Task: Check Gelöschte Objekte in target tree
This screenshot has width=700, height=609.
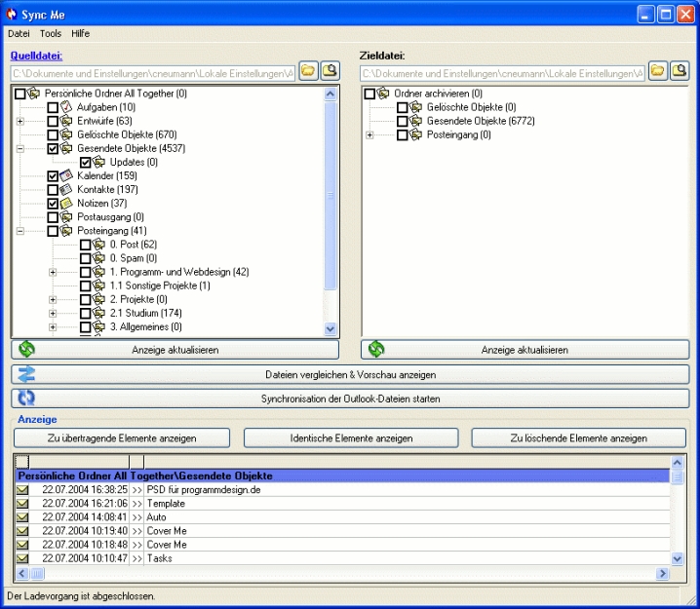Action: tap(403, 107)
